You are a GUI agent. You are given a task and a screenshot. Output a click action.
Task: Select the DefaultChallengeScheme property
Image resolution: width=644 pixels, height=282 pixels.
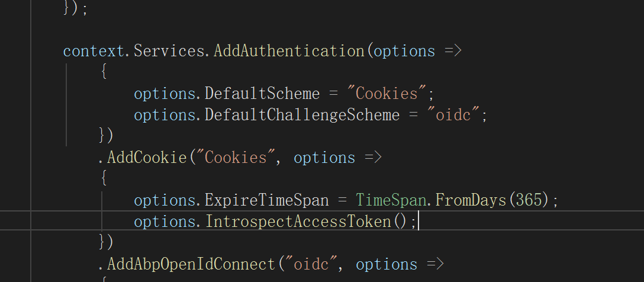pyautogui.click(x=302, y=114)
